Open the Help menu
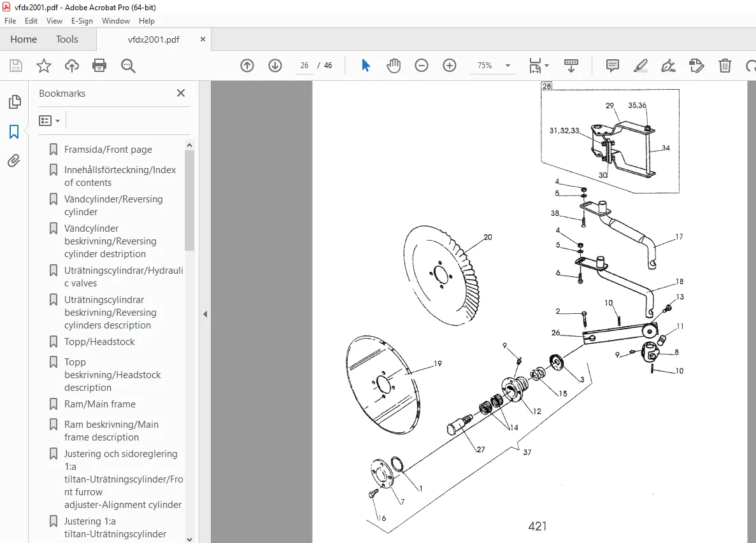Image resolution: width=756 pixels, height=543 pixels. click(146, 21)
